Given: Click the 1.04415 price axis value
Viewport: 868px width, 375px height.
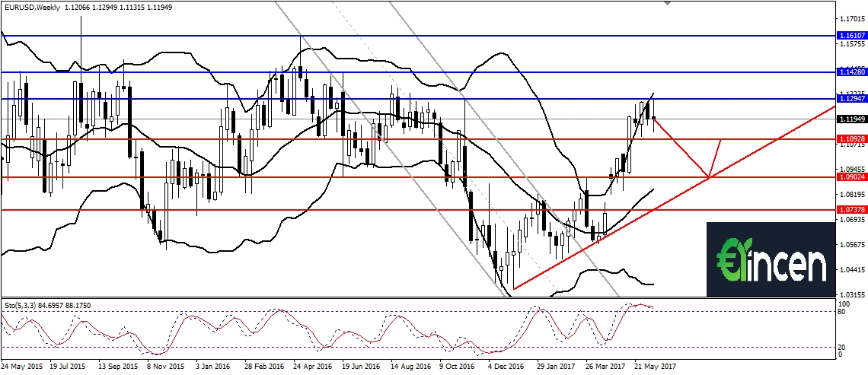Looking at the screenshot, I should pyautogui.click(x=852, y=270).
